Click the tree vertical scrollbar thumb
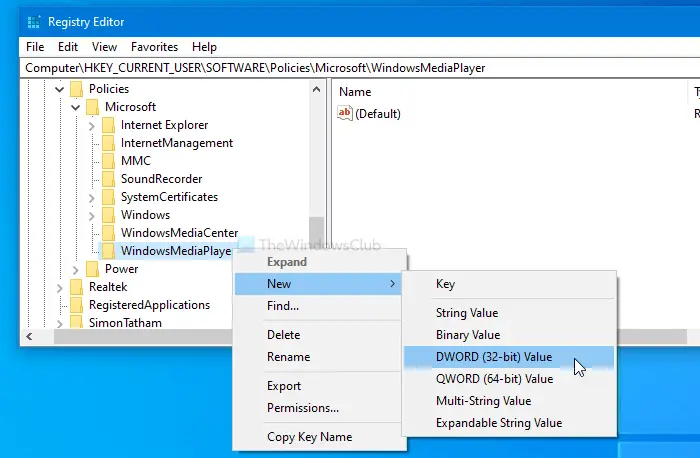 317,231
